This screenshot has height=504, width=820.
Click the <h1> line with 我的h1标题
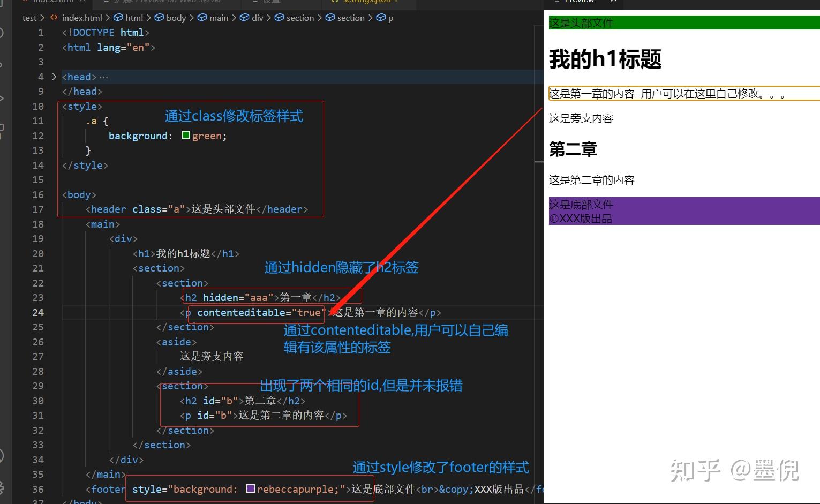click(x=186, y=253)
